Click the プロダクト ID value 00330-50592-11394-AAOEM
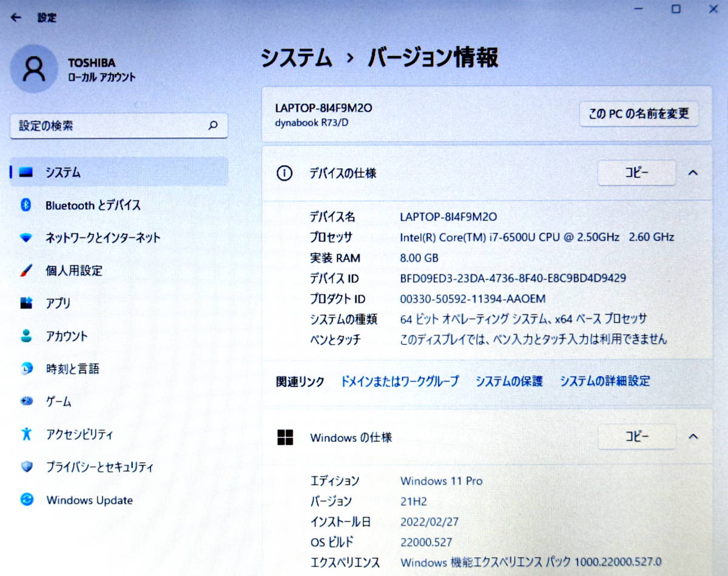The height and width of the screenshot is (576, 728). click(473, 299)
